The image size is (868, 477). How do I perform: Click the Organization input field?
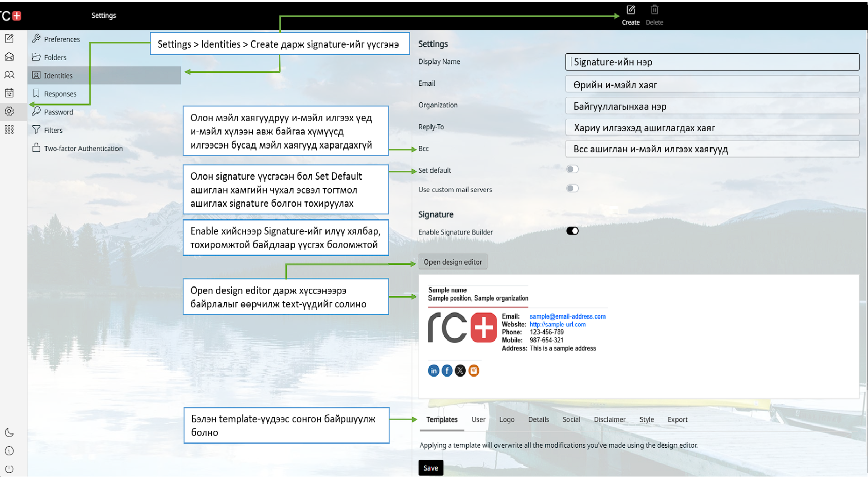pyautogui.click(x=712, y=106)
